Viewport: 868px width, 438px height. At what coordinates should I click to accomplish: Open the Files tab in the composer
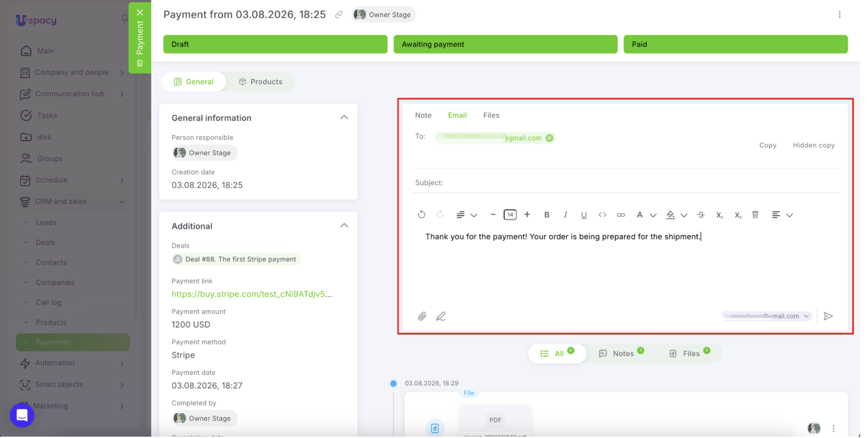491,115
